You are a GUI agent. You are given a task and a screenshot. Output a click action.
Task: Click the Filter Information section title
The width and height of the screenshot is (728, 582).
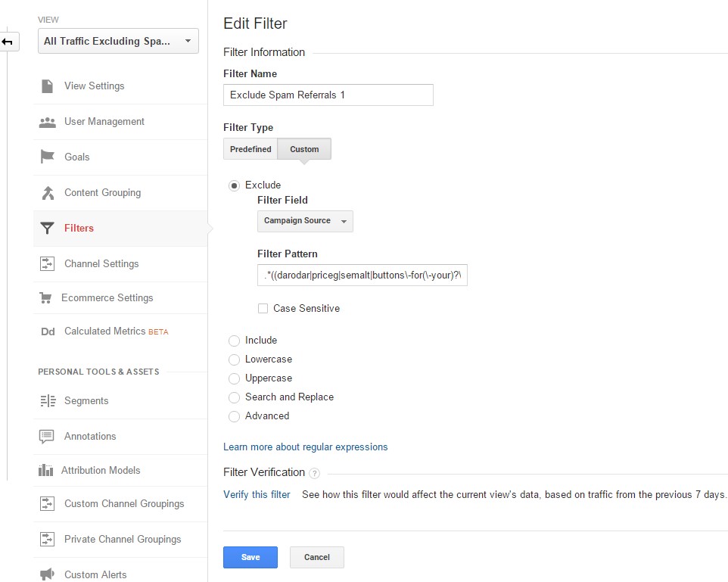(x=264, y=52)
